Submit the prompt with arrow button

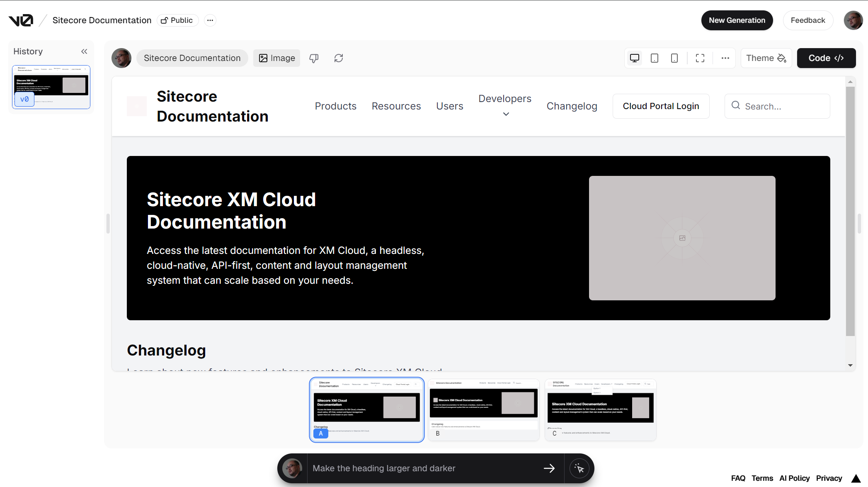coord(549,468)
